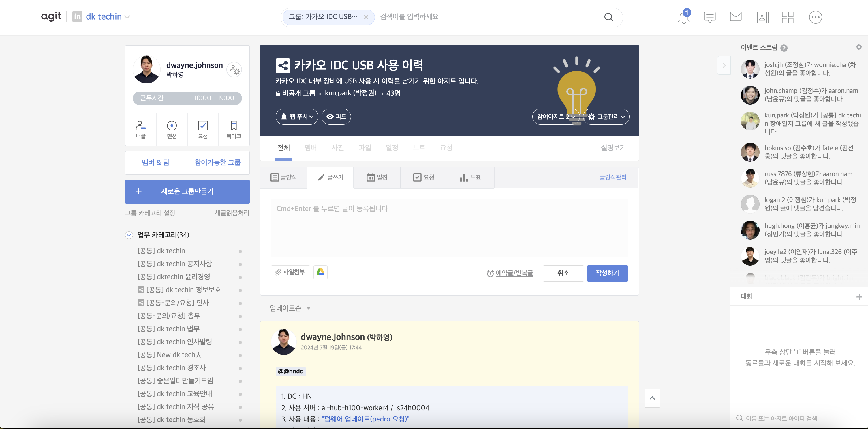Click the 파일첨부 attach file button

[x=290, y=272]
